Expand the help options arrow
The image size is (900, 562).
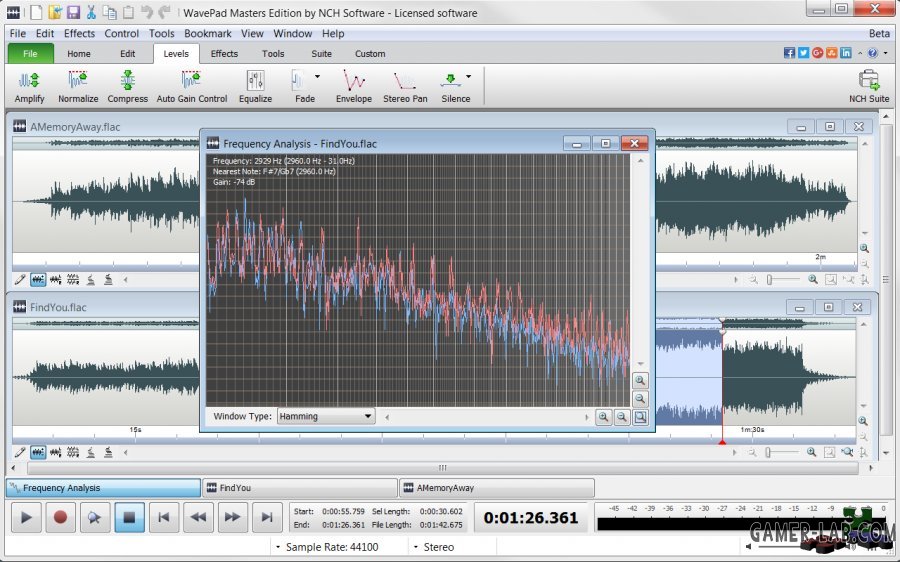pyautogui.click(x=885, y=53)
